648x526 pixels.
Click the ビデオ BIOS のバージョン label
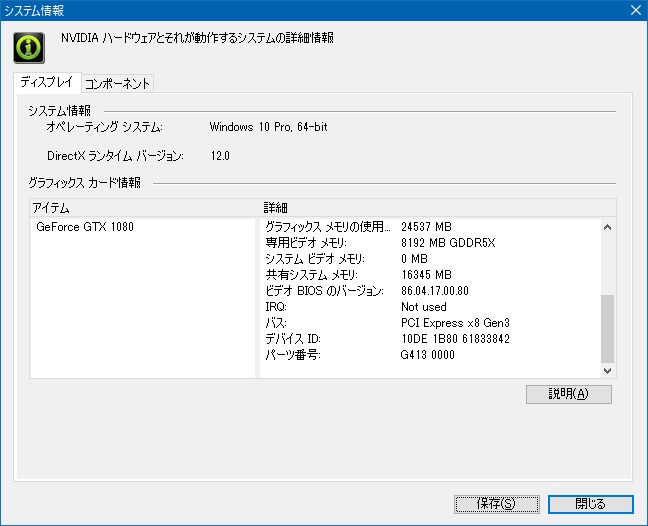324,291
